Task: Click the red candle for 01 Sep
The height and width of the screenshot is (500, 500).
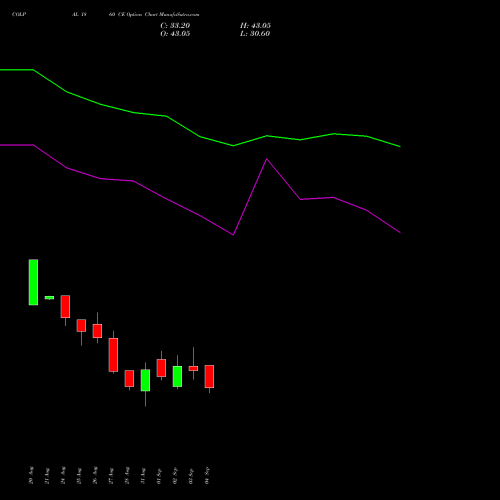Action: pyautogui.click(x=161, y=368)
